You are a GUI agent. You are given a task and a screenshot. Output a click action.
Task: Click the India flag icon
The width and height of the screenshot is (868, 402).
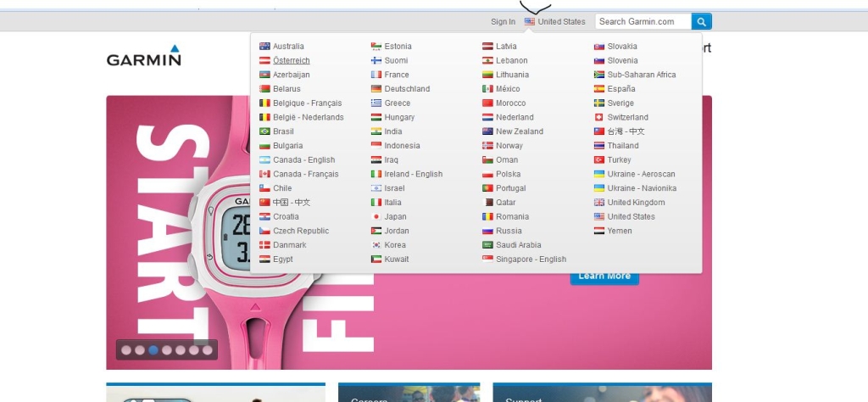tap(376, 131)
